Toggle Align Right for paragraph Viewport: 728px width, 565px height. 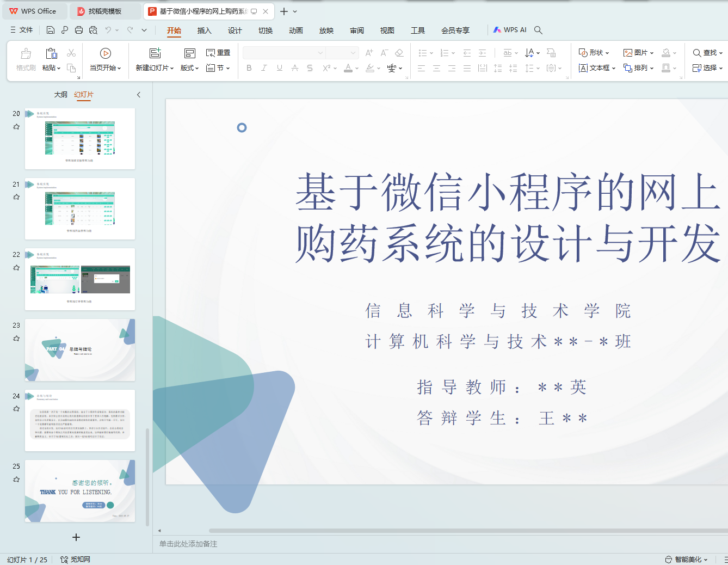[x=452, y=68]
